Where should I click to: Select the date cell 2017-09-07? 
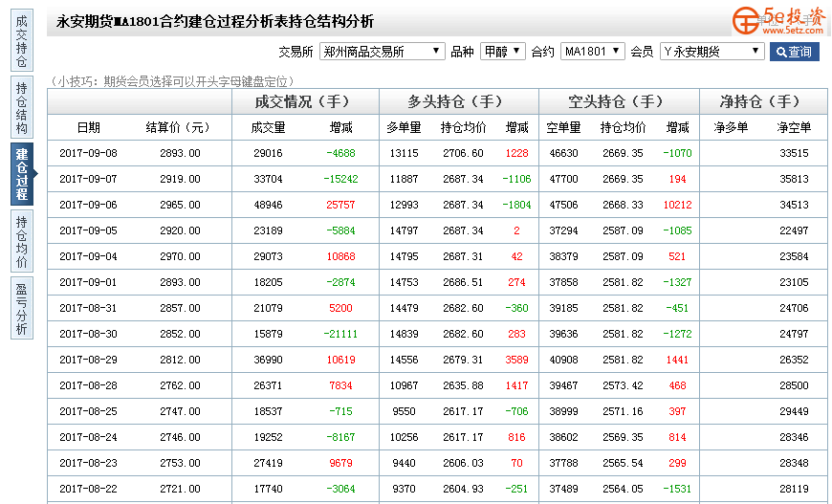tap(88, 180)
